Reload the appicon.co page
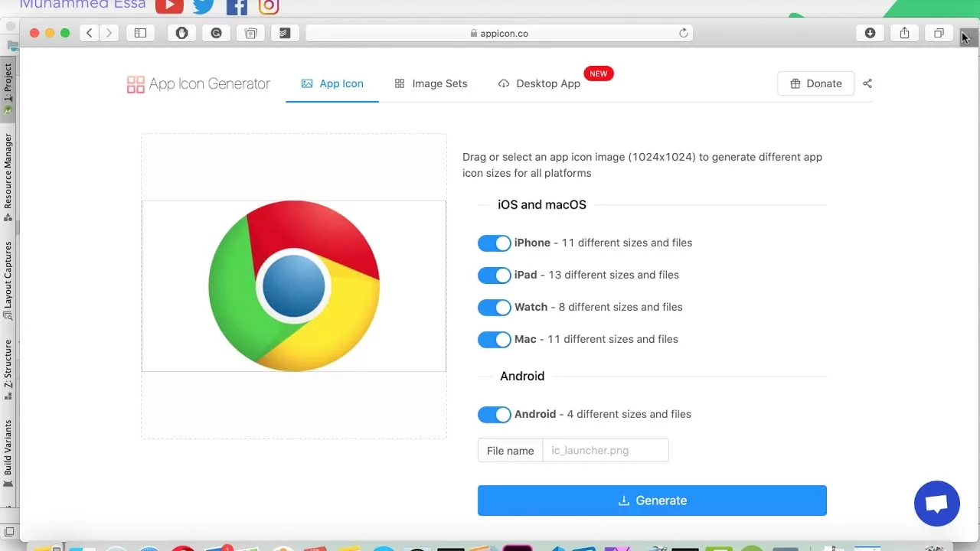Screen dimensions: 980x551 click(684, 33)
